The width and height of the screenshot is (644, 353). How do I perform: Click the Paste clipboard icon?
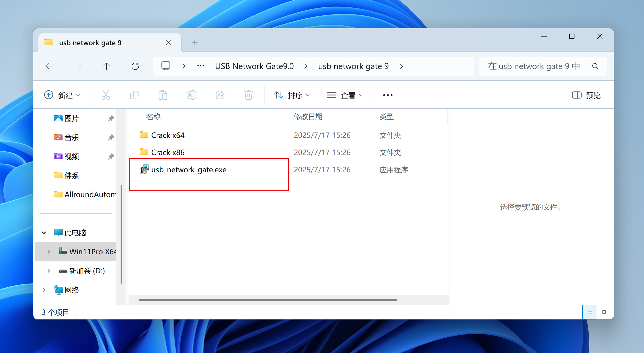coord(163,95)
